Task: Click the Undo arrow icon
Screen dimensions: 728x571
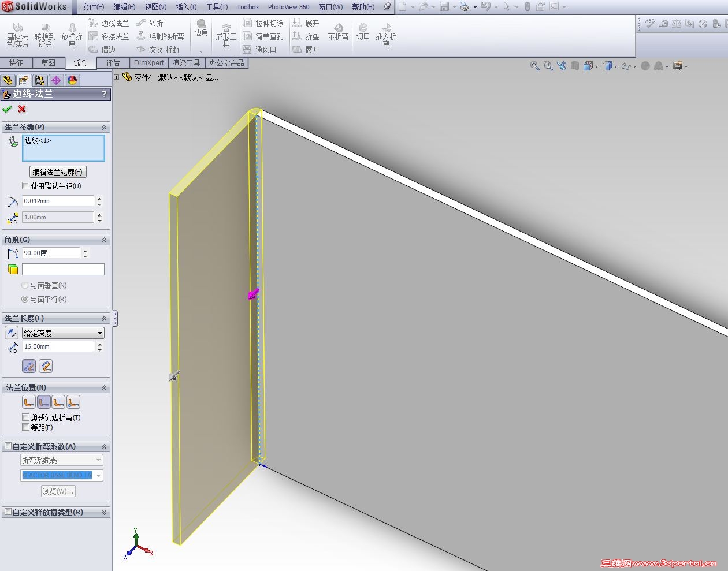Action: pos(485,7)
